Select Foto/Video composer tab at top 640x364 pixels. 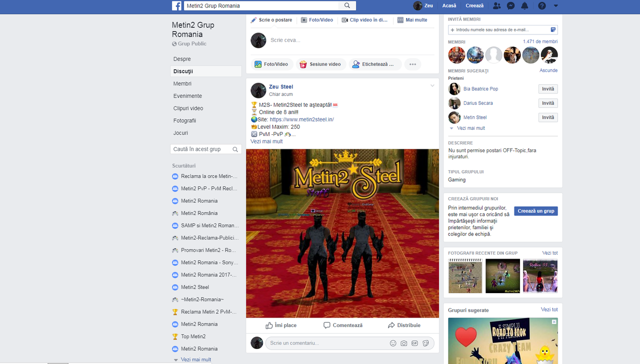[x=317, y=20]
